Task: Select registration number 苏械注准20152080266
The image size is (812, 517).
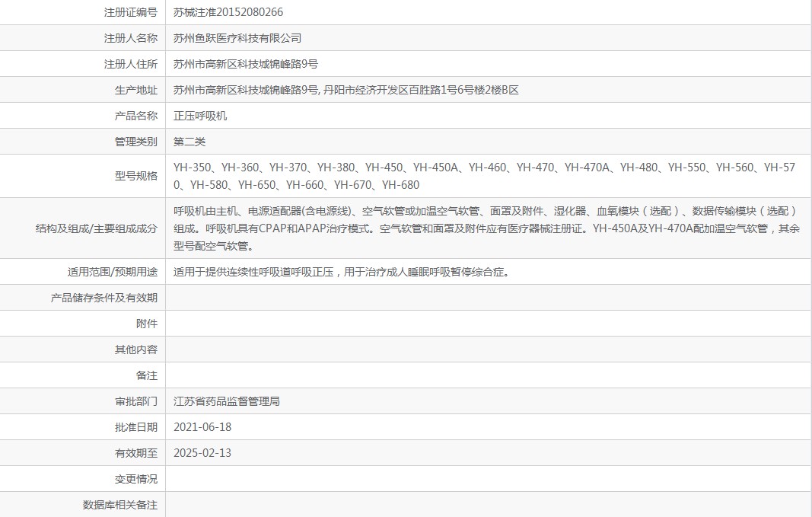Action: pyautogui.click(x=228, y=12)
